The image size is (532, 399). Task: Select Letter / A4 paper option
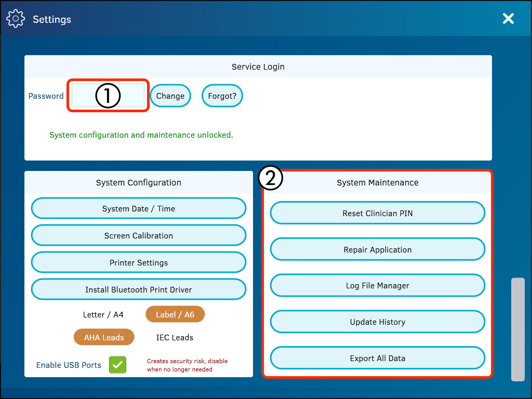(x=103, y=314)
